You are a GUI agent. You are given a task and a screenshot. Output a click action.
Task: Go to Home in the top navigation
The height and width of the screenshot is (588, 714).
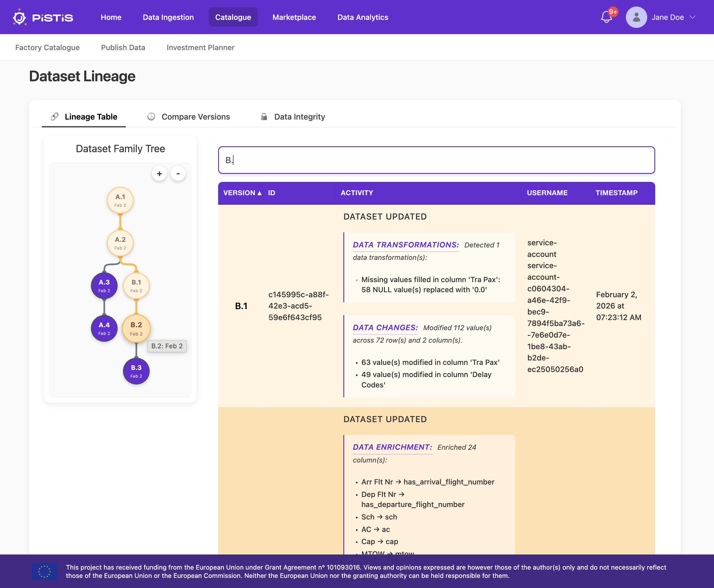click(x=111, y=17)
